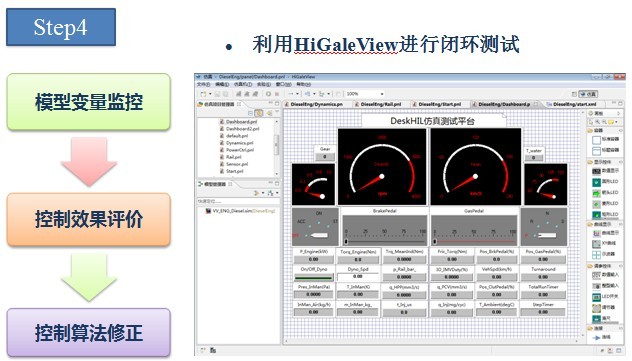Click the new file toolbar icon
The height and width of the screenshot is (361, 632).
click(x=204, y=94)
